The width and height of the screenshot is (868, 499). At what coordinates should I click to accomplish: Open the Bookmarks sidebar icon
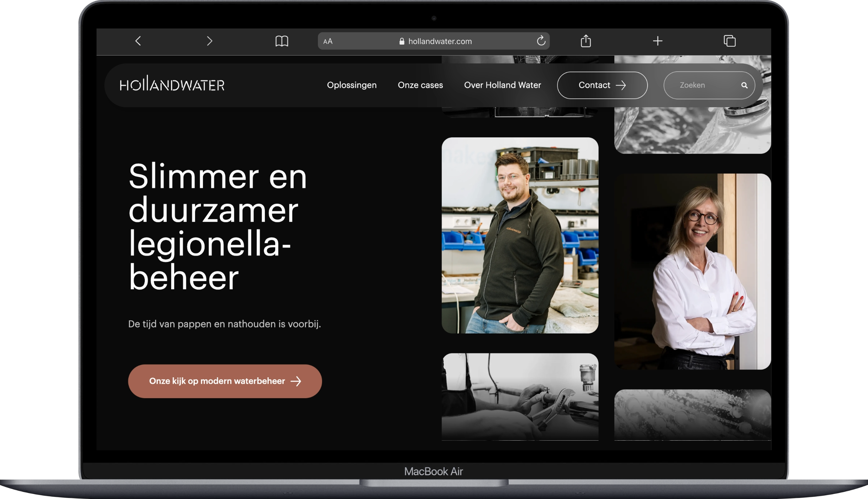click(x=282, y=41)
